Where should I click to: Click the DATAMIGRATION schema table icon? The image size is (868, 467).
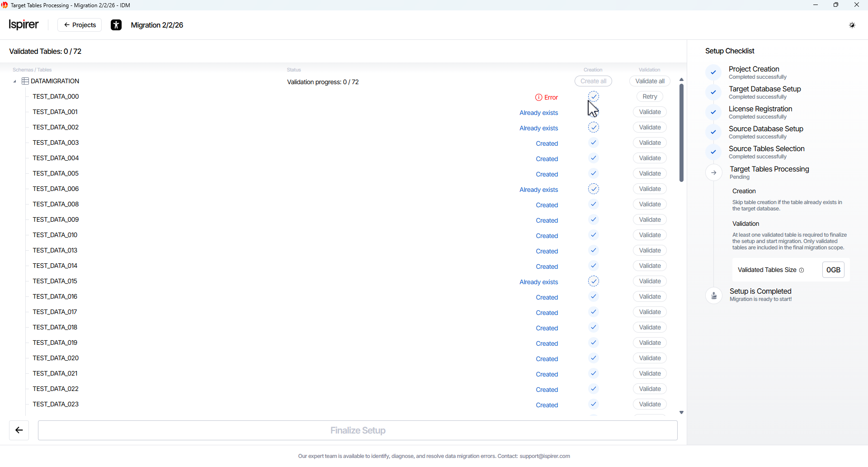coord(25,81)
